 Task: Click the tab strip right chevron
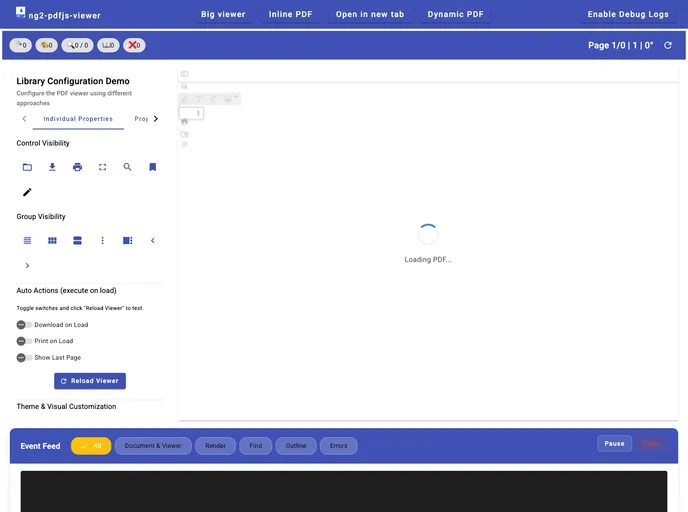(x=156, y=119)
